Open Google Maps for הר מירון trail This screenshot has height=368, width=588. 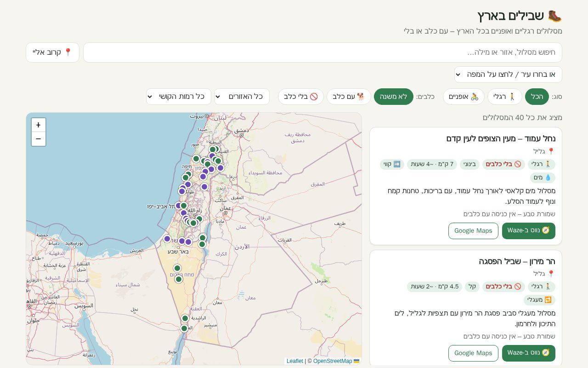(473, 353)
